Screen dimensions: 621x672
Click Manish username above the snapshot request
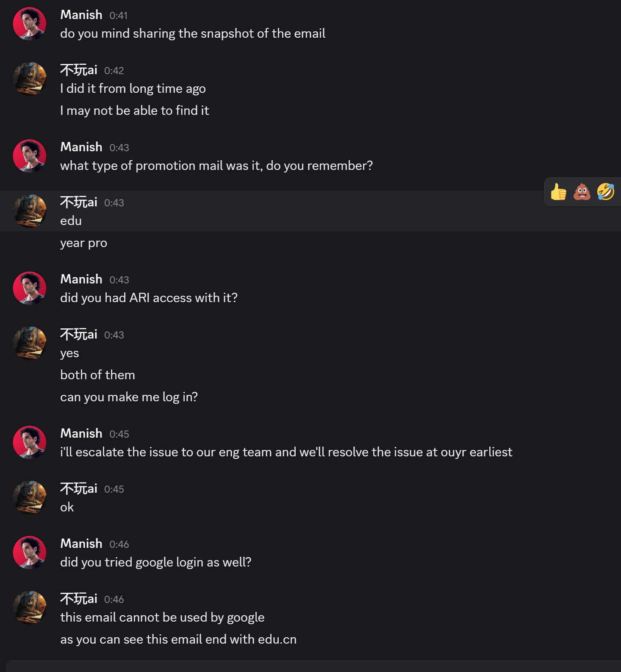click(81, 15)
